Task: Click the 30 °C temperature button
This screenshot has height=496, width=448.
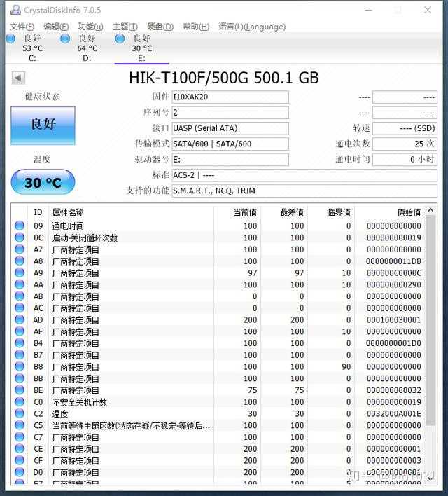Action: click(x=43, y=182)
